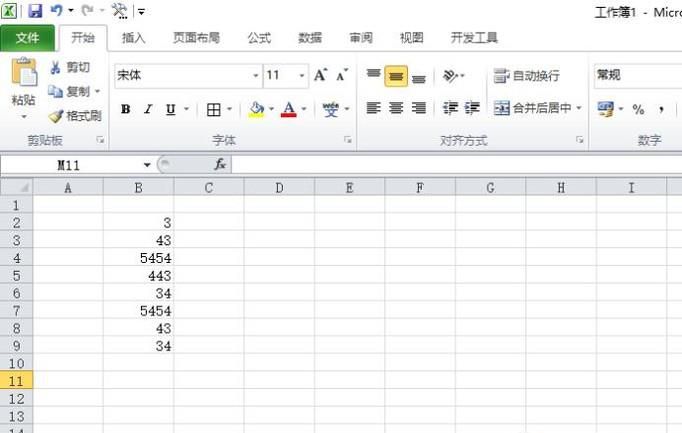
Task: Click the select-all corner of the sheet
Action: [17, 187]
